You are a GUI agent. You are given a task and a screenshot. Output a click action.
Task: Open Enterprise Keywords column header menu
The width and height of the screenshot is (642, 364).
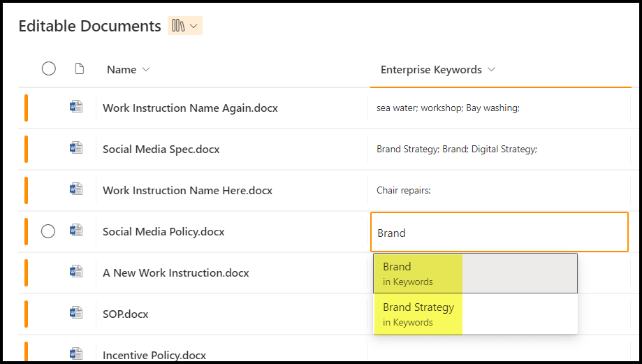click(438, 70)
